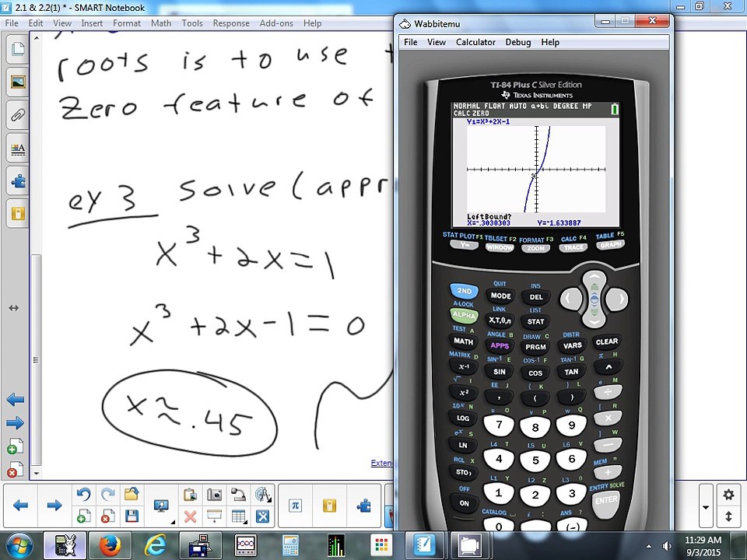The width and height of the screenshot is (747, 560).
Task: Expand the toolbar overflow down arrow
Action: (706, 507)
